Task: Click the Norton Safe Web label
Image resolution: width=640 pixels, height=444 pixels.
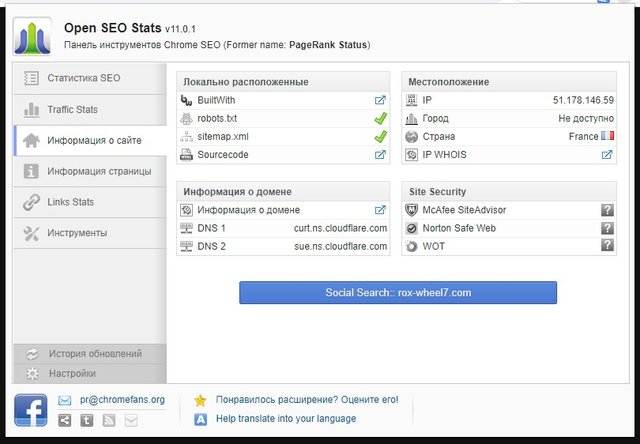Action: tap(459, 229)
